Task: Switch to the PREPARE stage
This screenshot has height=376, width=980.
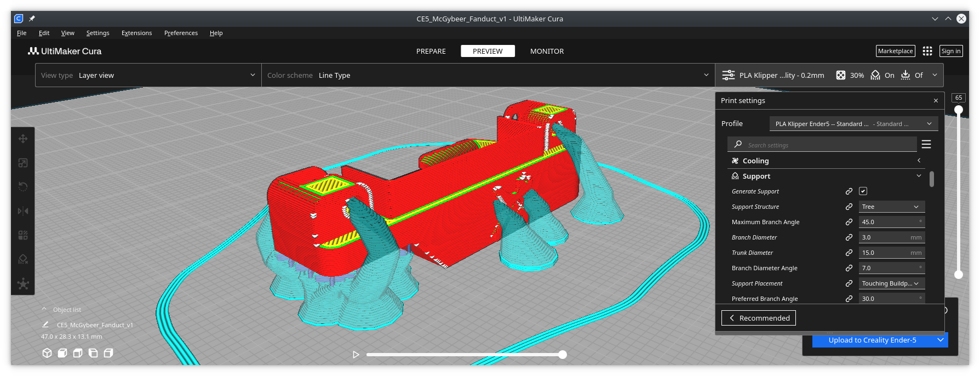Action: [x=431, y=51]
